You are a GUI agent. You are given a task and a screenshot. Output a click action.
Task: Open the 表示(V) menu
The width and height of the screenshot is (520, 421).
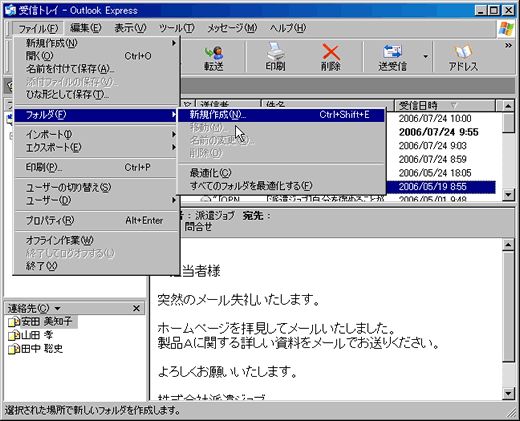[130, 28]
